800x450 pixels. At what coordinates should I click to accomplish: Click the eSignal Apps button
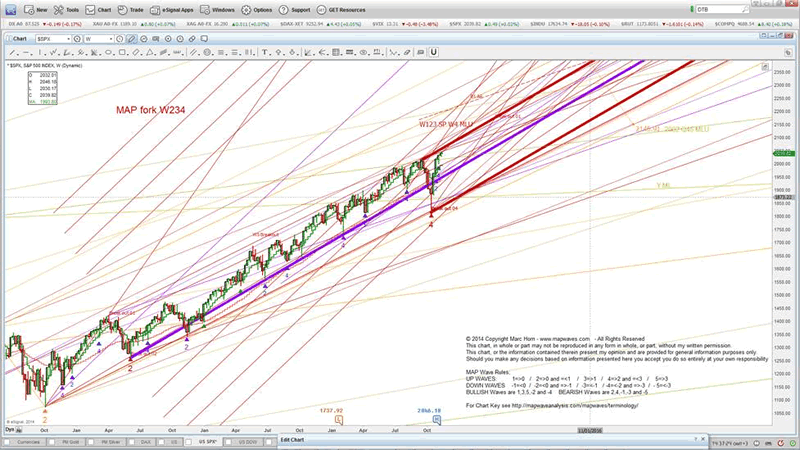(171, 8)
